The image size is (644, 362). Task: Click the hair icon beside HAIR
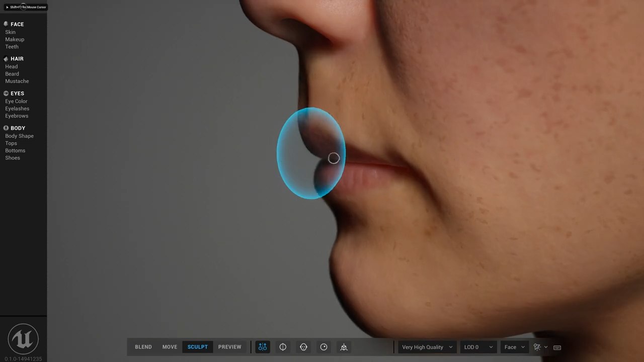point(6,59)
